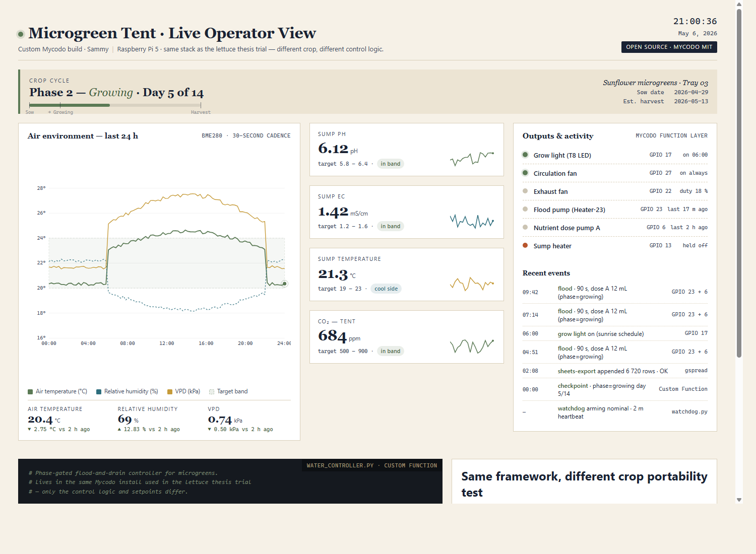Select the 07:14 flood event row
Screen dimensions: 756x554
(615, 315)
